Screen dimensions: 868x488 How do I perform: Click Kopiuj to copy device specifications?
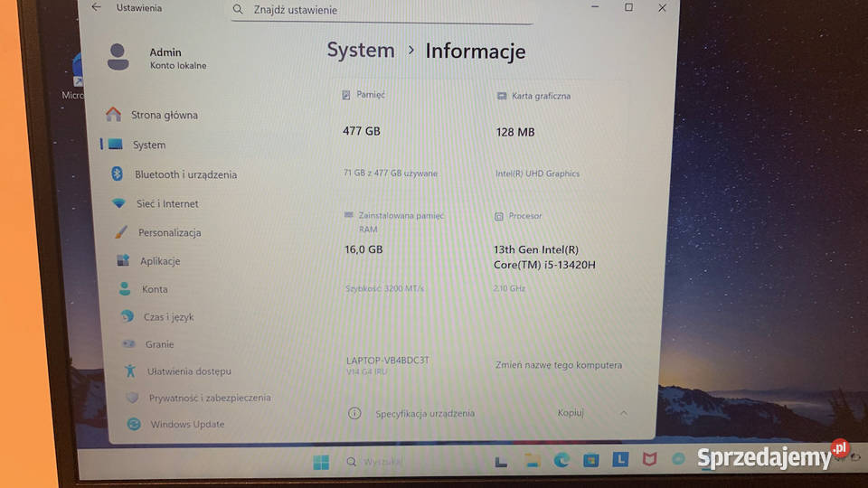[x=571, y=413]
